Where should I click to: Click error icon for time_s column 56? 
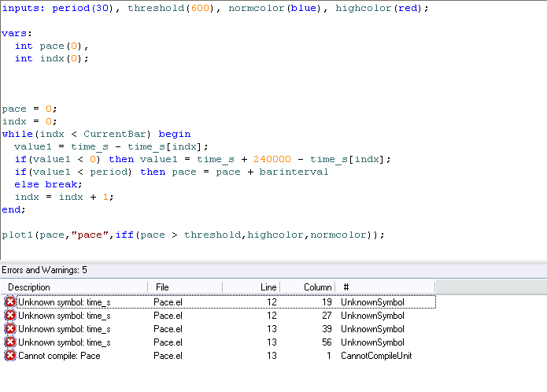[10, 342]
